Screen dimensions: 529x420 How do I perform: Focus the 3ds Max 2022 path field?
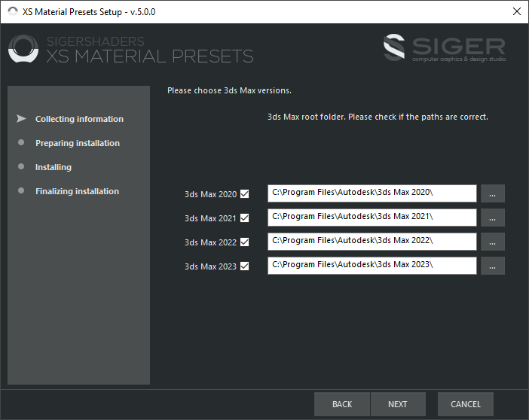click(x=372, y=242)
